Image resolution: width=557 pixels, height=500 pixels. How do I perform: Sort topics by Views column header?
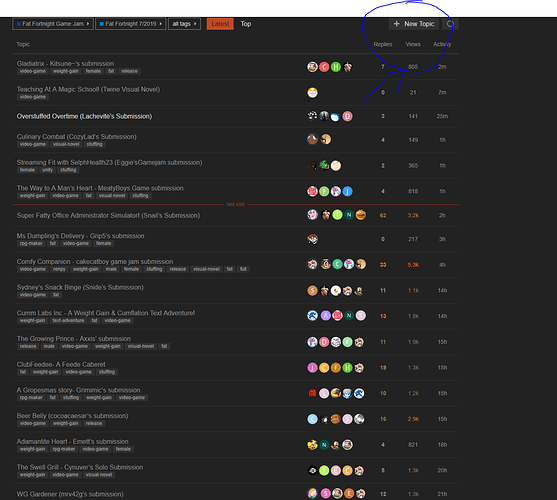pos(413,44)
